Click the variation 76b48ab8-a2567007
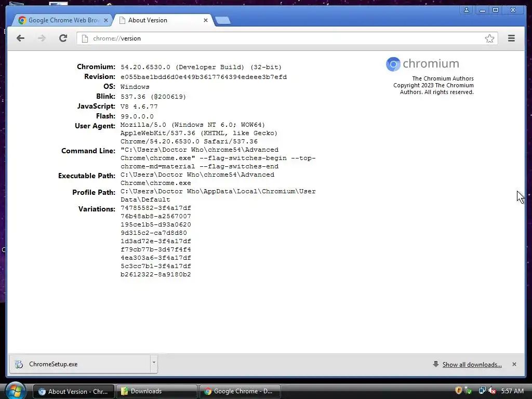 156,216
